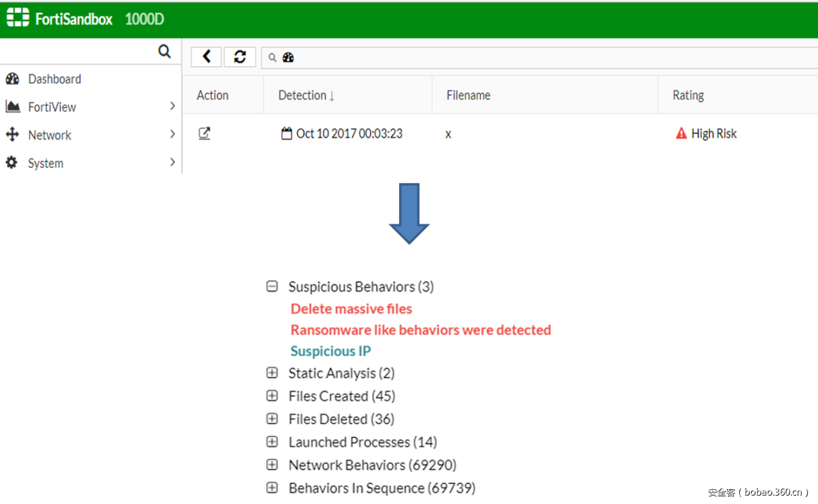The width and height of the screenshot is (818, 504).
Task: Click the calendar icon beside detection date
Action: pyautogui.click(x=287, y=134)
